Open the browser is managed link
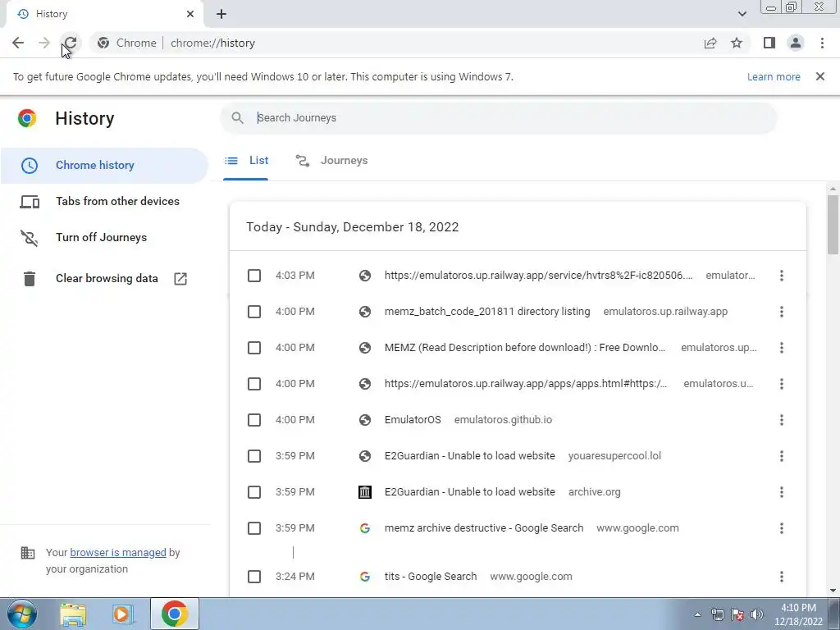This screenshot has width=840, height=630. point(118,552)
